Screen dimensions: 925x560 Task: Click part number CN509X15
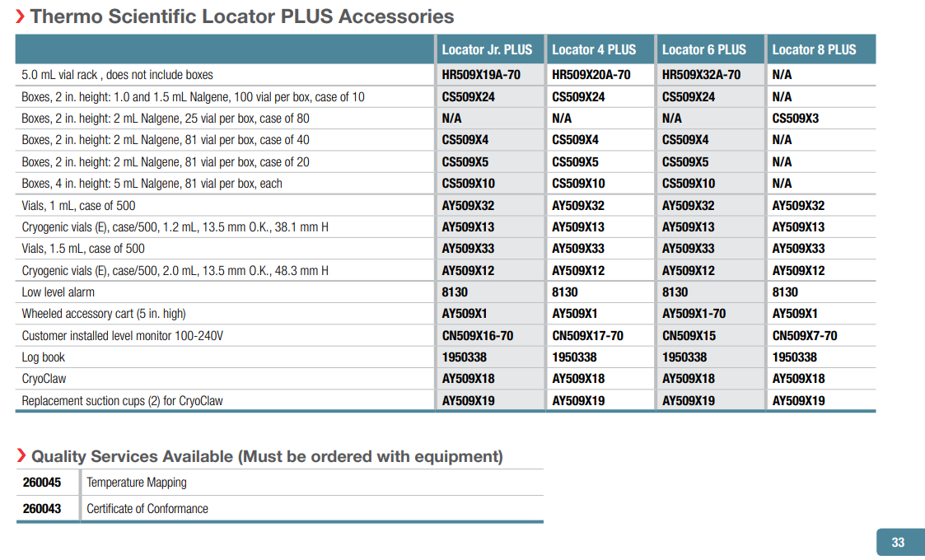[x=689, y=336]
